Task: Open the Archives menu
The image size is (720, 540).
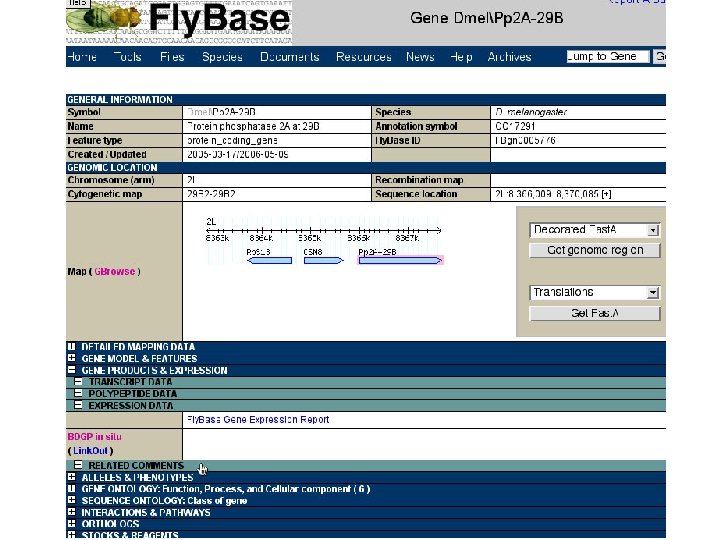Action: point(509,57)
